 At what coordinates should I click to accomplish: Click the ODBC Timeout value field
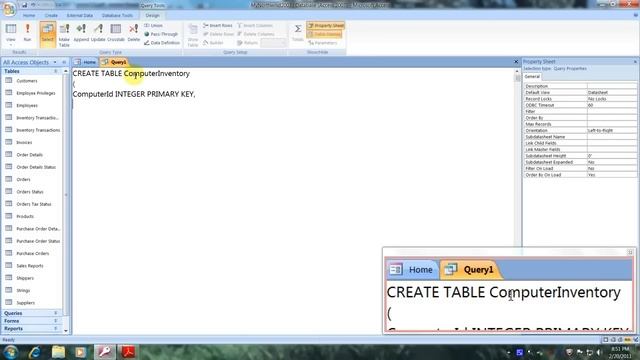[611, 105]
